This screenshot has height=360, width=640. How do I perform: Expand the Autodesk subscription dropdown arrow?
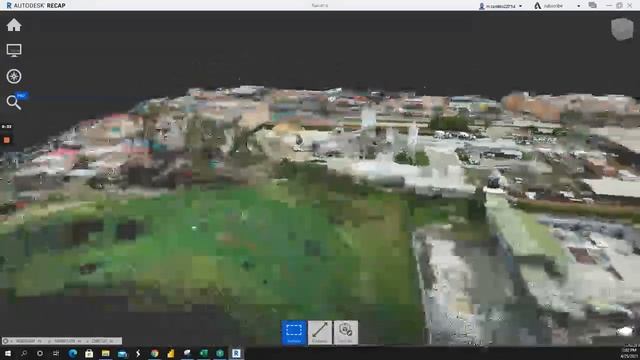[x=578, y=6]
